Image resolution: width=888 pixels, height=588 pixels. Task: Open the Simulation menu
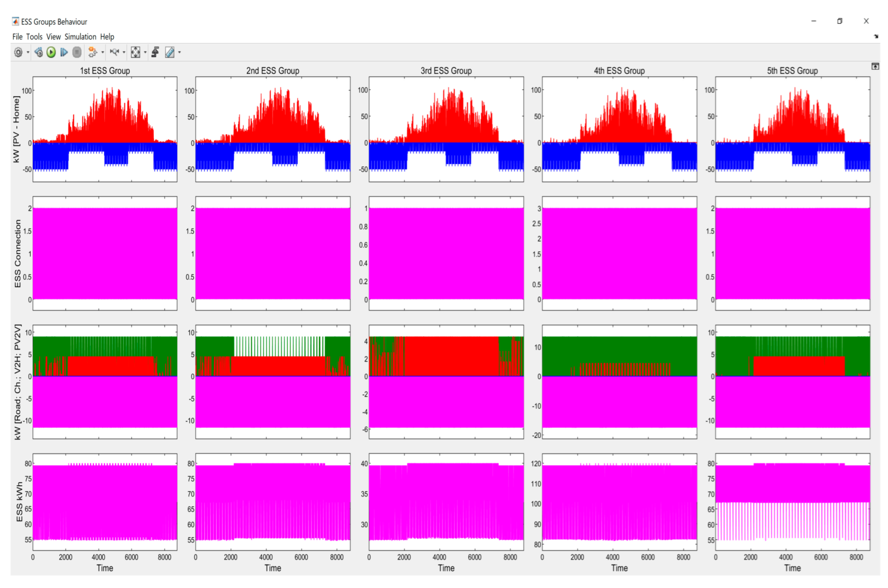80,37
